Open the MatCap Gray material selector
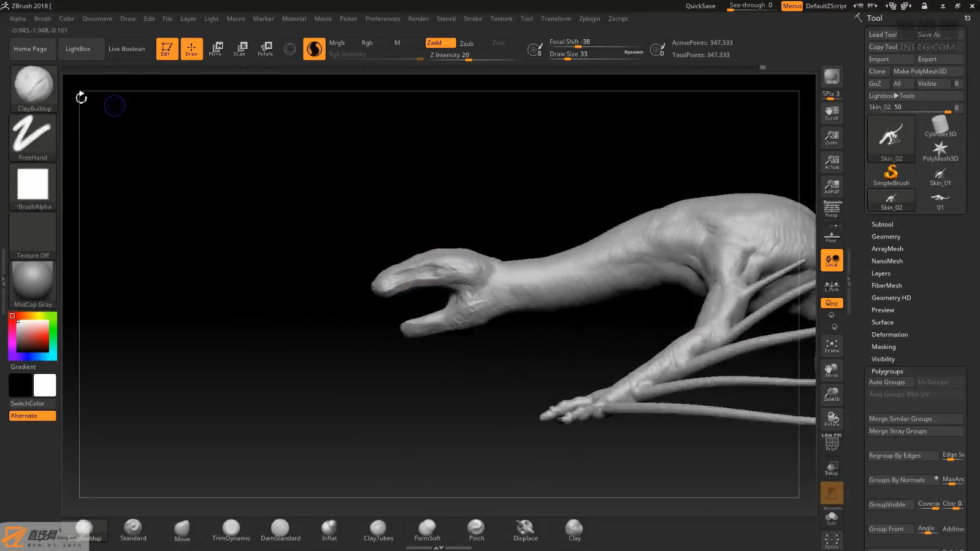980x551 pixels. 33,285
